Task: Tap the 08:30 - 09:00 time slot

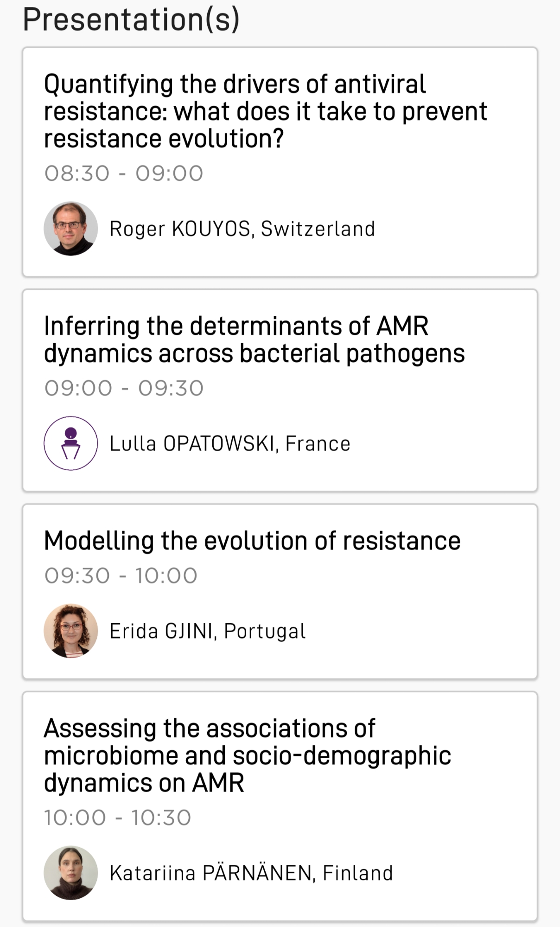Action: 124,173
